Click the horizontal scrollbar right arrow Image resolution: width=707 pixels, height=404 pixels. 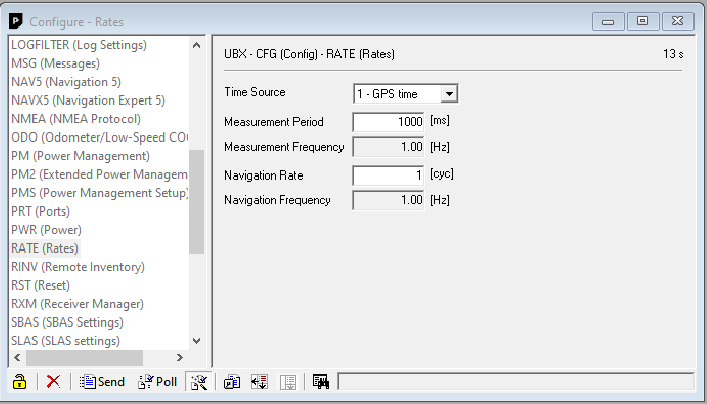pos(180,357)
